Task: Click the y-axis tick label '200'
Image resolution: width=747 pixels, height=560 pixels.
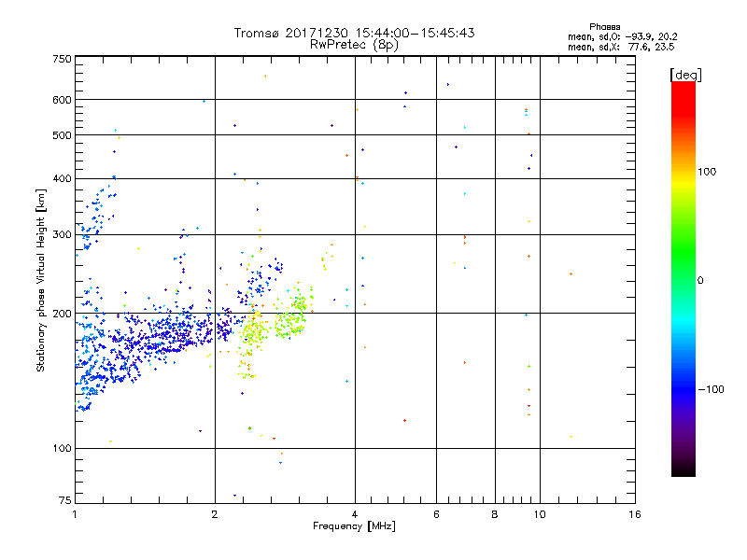Action: pos(62,314)
